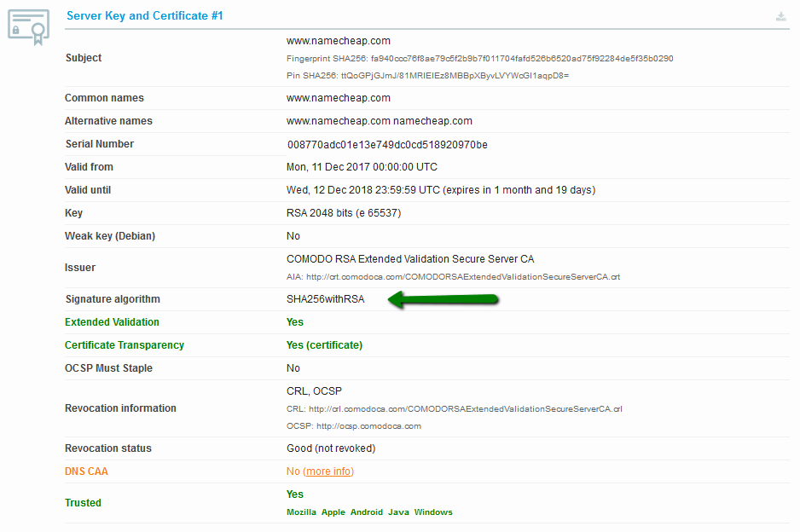The width and height of the screenshot is (800, 532).
Task: Click Mozilla in trusted stores list
Action: coord(301,512)
